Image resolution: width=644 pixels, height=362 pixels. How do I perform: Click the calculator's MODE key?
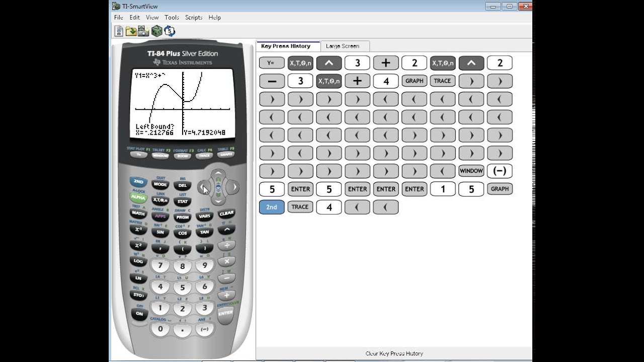click(x=160, y=185)
